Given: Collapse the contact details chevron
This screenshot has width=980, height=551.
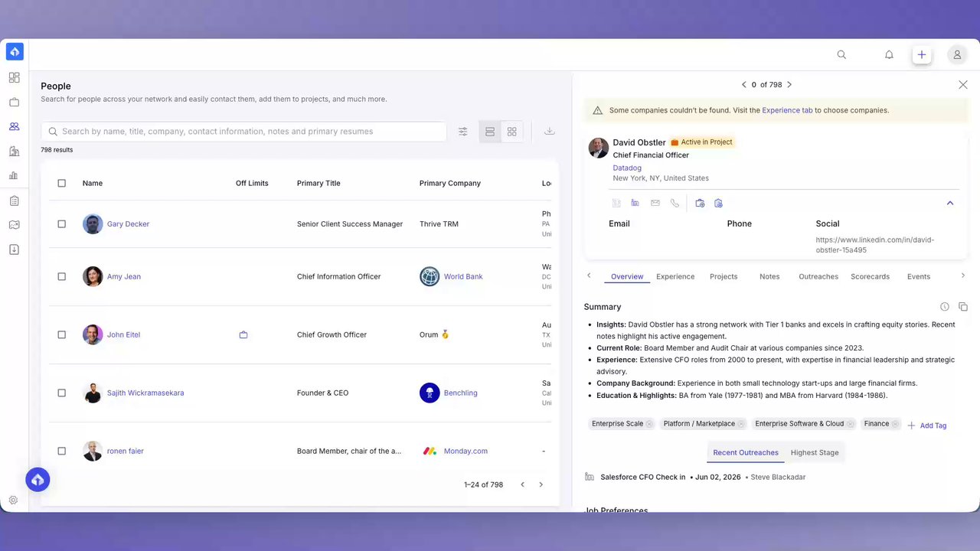Looking at the screenshot, I should click(950, 203).
